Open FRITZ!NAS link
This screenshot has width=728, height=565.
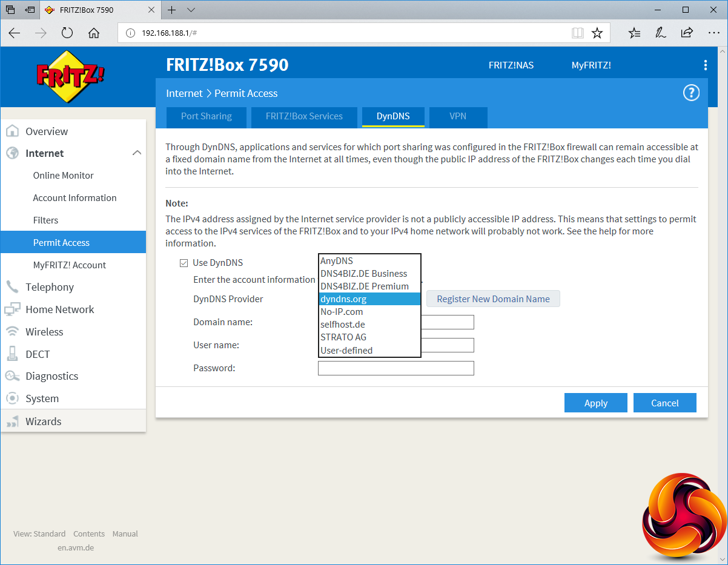(511, 65)
